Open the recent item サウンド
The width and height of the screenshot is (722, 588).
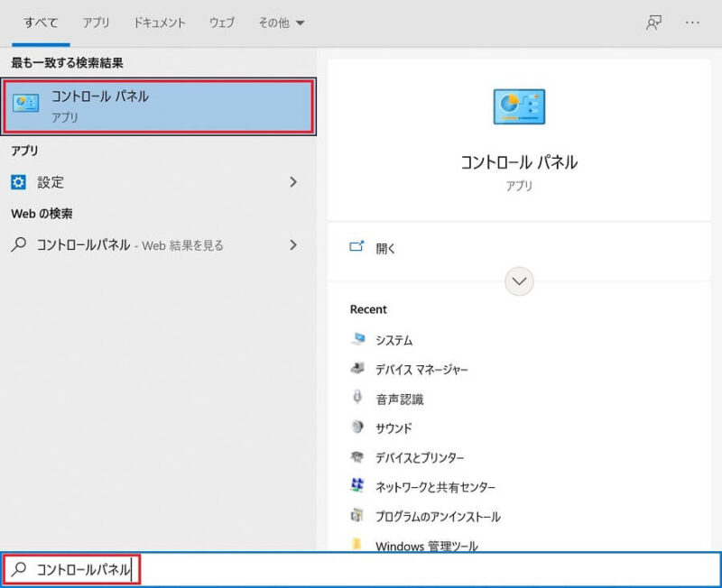point(393,428)
